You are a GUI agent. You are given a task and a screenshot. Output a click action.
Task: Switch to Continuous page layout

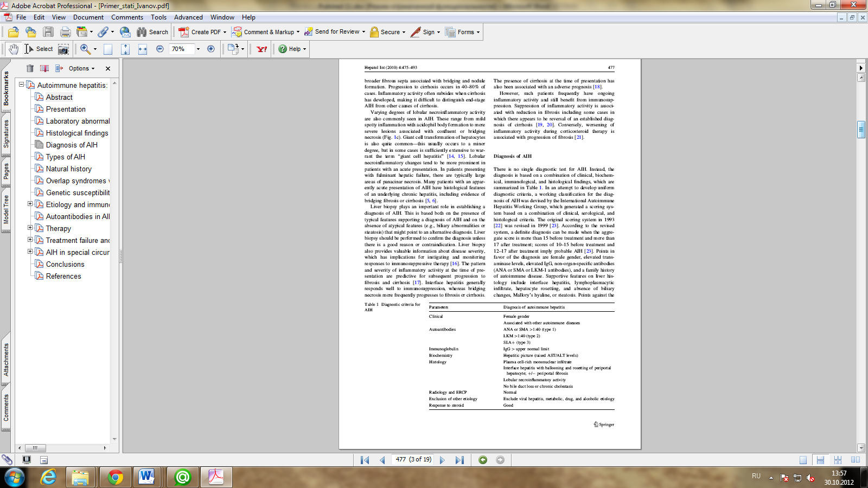820,460
